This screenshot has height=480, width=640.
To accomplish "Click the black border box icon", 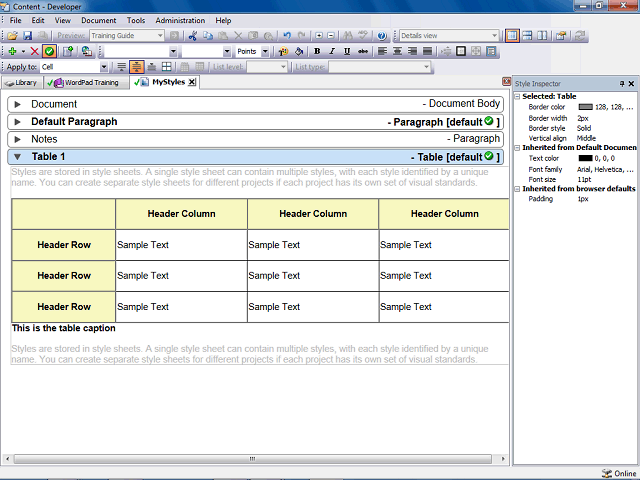I will pyautogui.click(x=461, y=51).
